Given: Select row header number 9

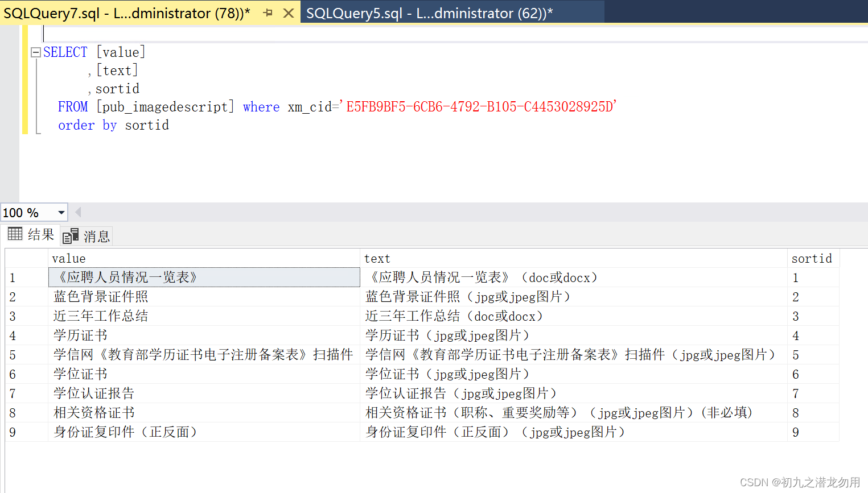Looking at the screenshot, I should [x=27, y=432].
